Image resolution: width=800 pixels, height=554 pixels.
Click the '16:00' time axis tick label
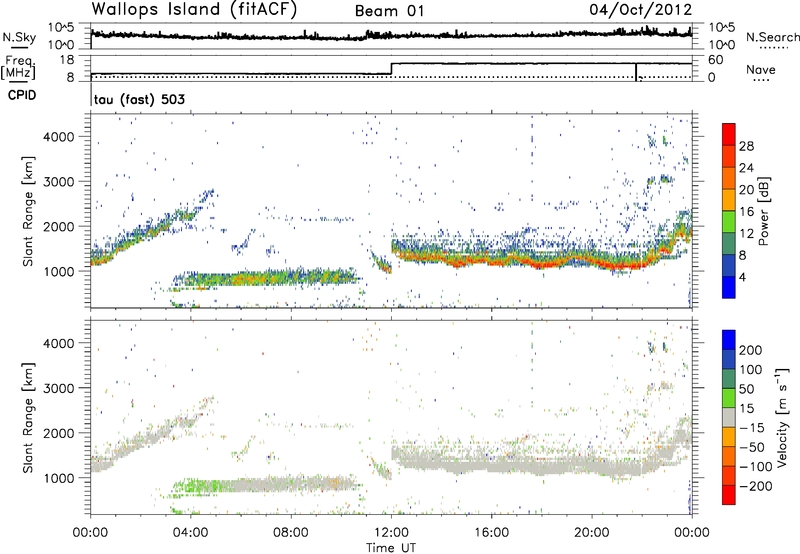[x=491, y=533]
